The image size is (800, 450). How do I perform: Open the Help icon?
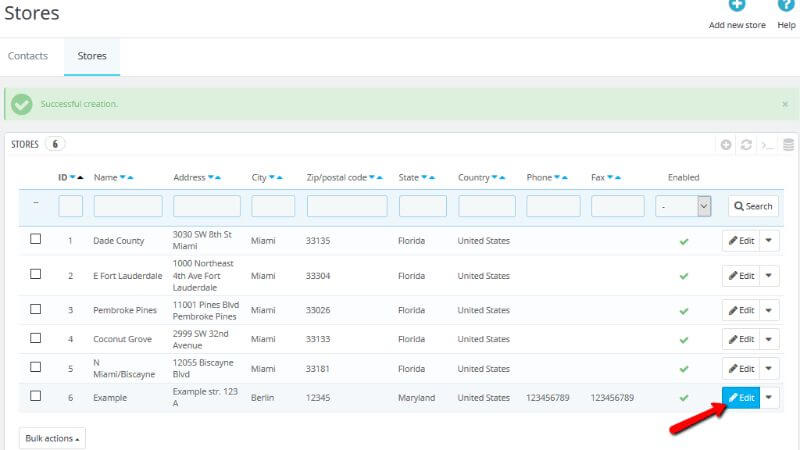[x=786, y=6]
